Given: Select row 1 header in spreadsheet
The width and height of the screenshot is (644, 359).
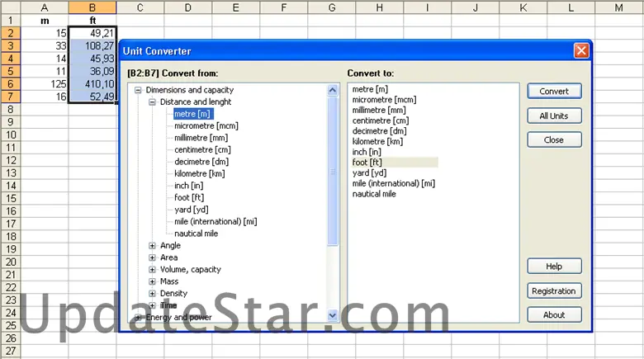Looking at the screenshot, I should point(10,20).
